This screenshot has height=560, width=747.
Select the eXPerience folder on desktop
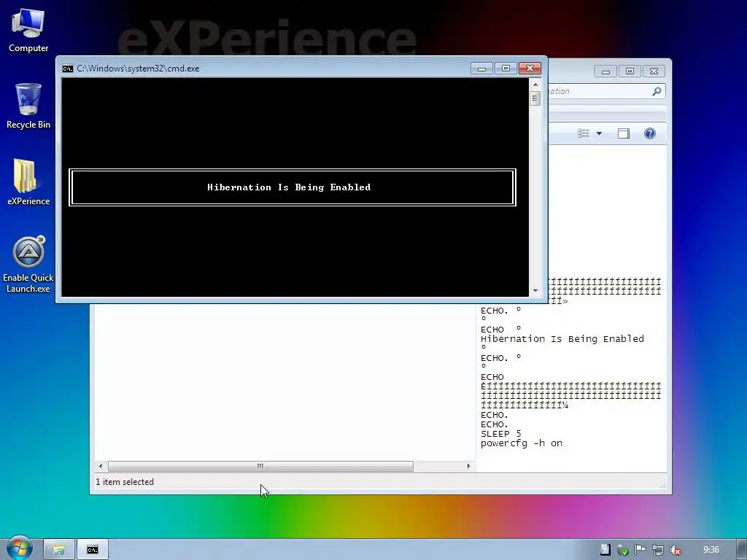(x=28, y=182)
